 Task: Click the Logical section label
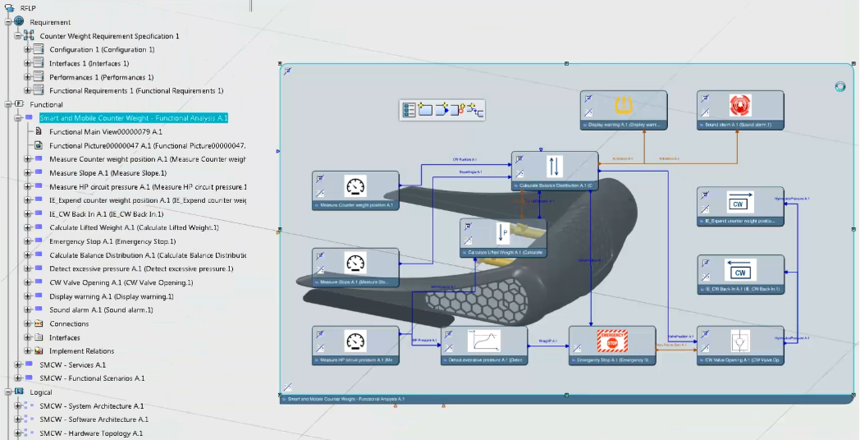pos(41,392)
